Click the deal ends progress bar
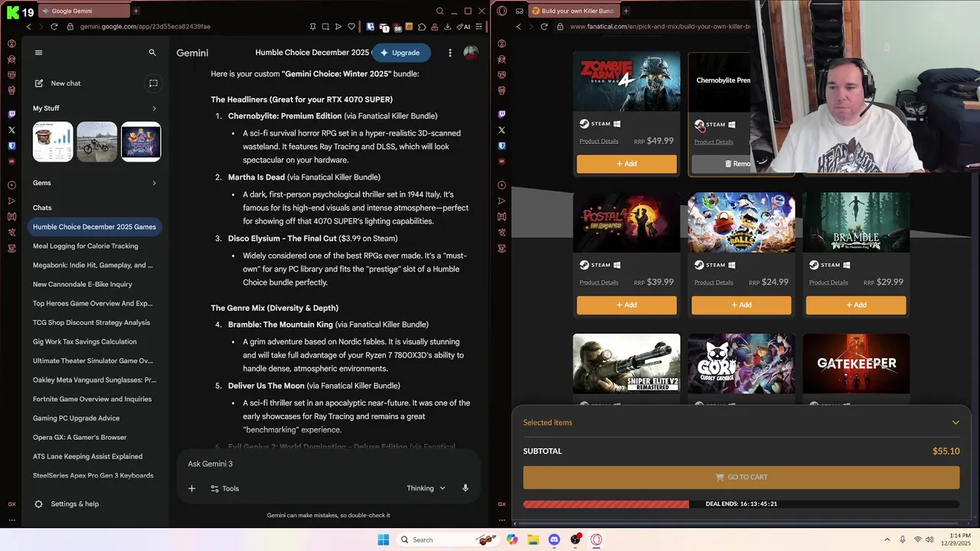980x551 pixels. tap(741, 504)
